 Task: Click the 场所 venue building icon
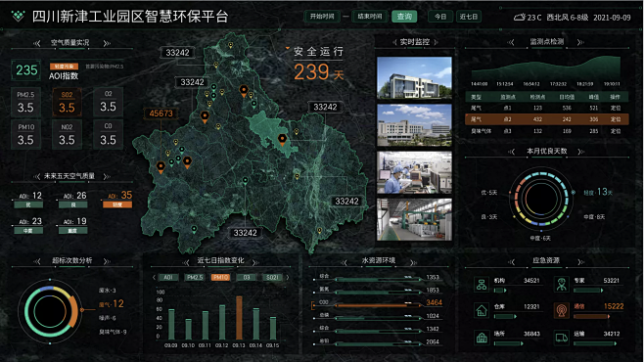[482, 338]
